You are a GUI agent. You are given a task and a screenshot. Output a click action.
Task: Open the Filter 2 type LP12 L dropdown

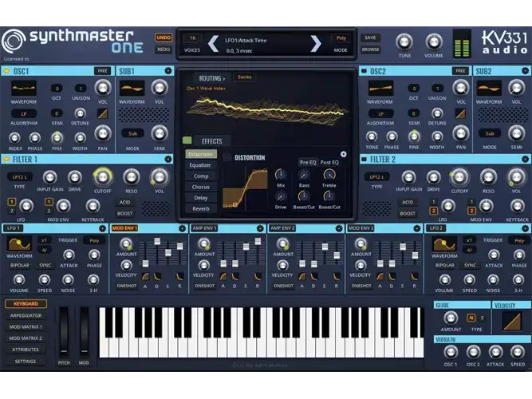[x=377, y=177]
